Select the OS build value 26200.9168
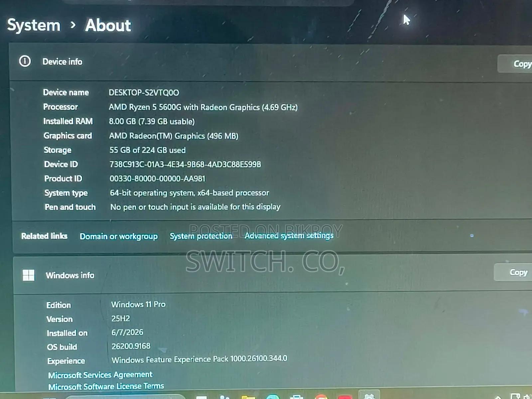 click(x=131, y=346)
